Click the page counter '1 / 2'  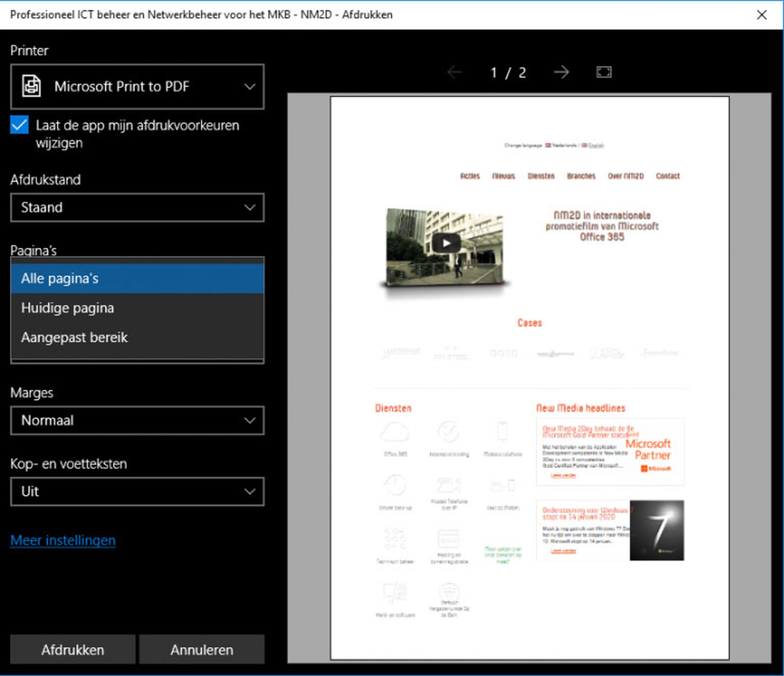[x=508, y=72]
